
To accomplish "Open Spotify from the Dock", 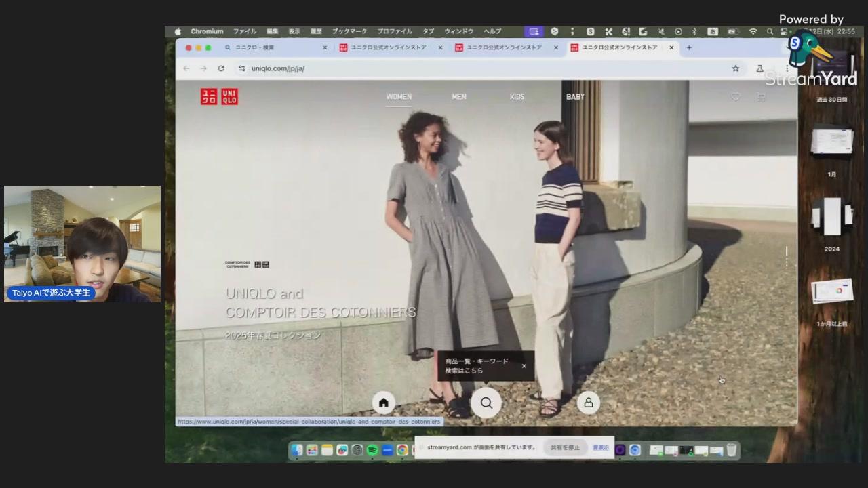I will coord(372,450).
